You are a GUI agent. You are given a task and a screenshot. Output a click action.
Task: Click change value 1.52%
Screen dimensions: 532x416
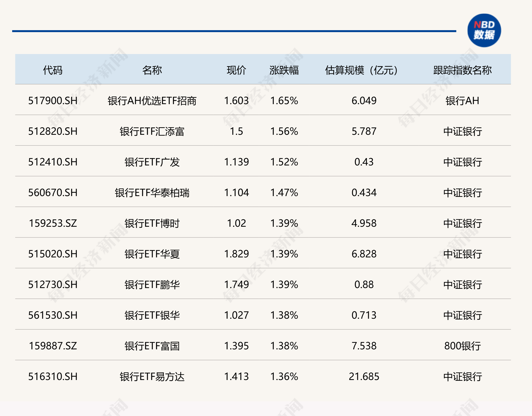click(x=284, y=162)
